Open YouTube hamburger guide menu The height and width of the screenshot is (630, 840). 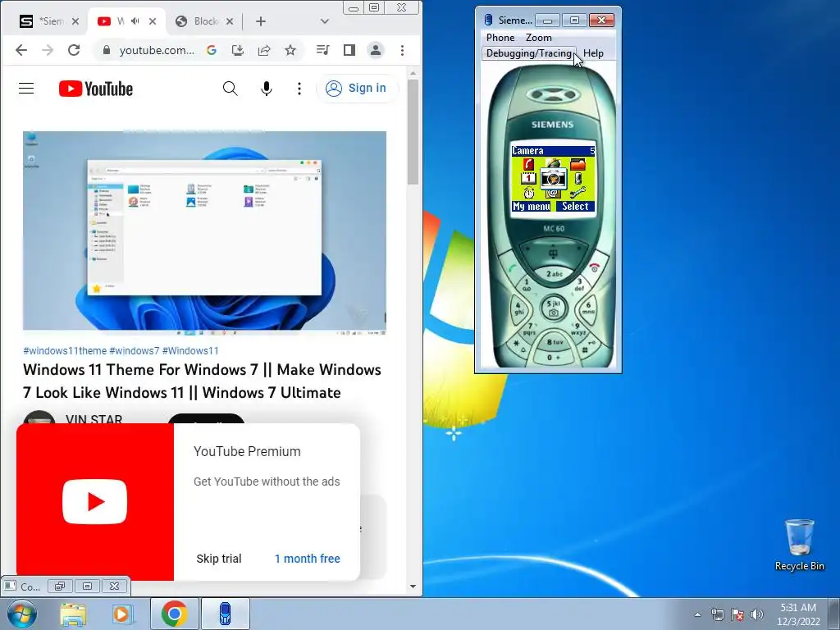(x=26, y=89)
